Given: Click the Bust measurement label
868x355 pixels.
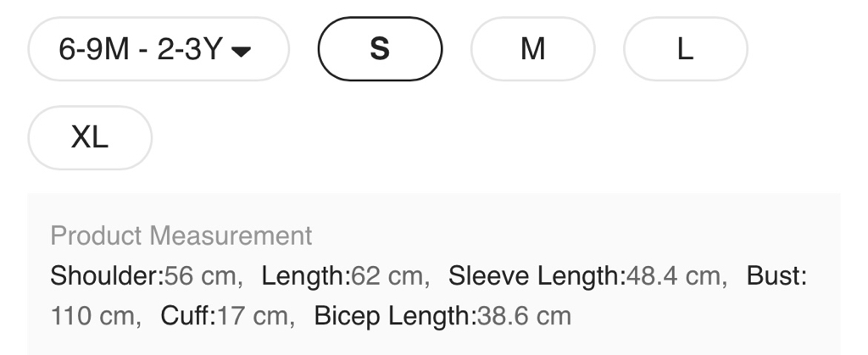Looking at the screenshot, I should [776, 276].
